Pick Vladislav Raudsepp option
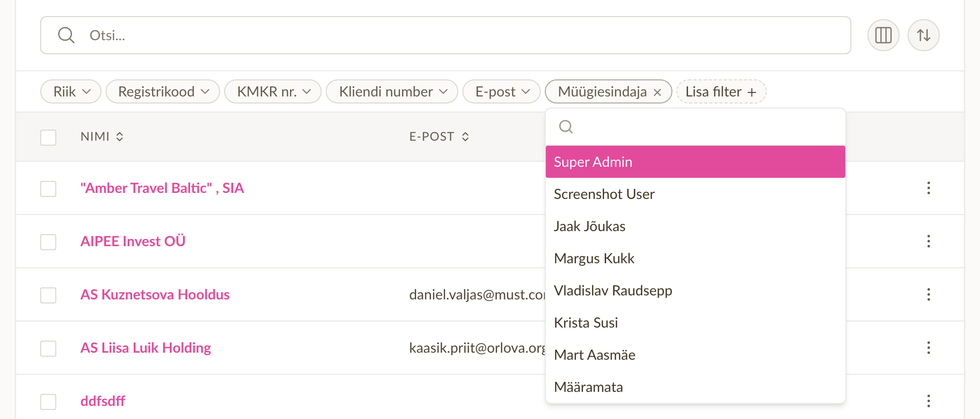This screenshot has width=980, height=419. coord(696,290)
